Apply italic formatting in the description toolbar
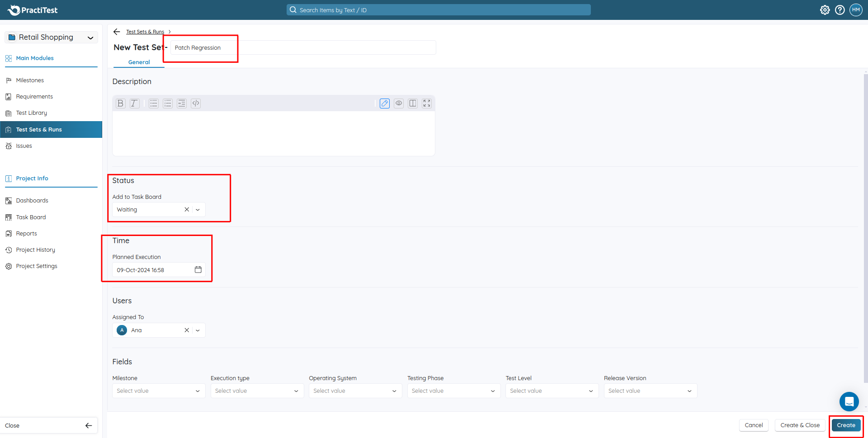The height and width of the screenshot is (438, 868). click(x=134, y=104)
